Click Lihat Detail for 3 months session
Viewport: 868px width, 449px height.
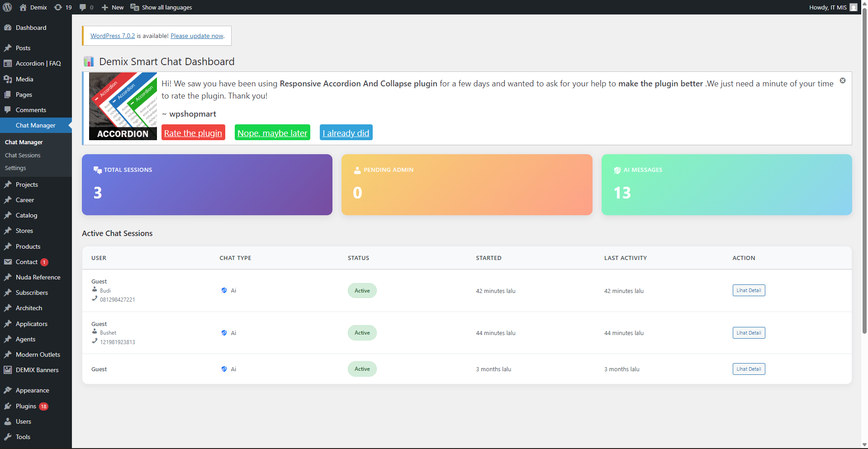tap(749, 369)
